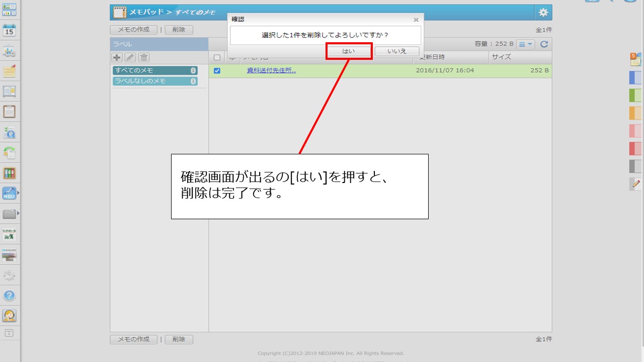This screenshot has height=362, width=644.
Task: Click the delete label trash icon
Action: coord(144,58)
